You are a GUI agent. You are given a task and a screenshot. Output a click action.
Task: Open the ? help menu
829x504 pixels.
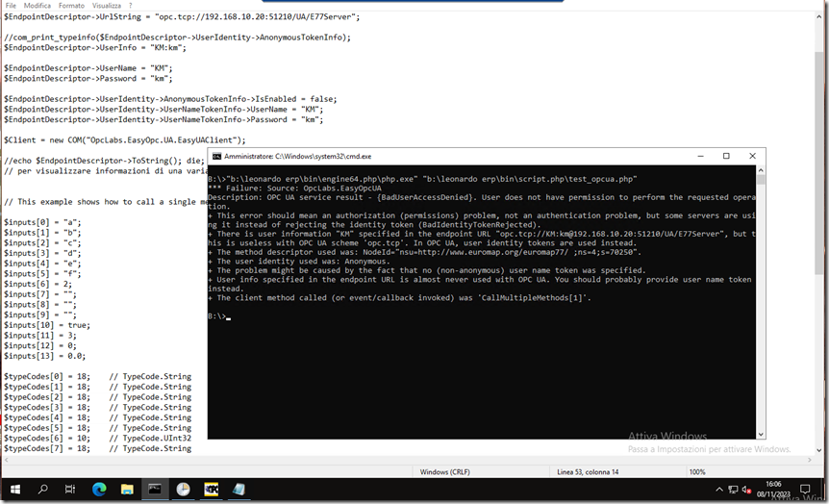pos(130,6)
